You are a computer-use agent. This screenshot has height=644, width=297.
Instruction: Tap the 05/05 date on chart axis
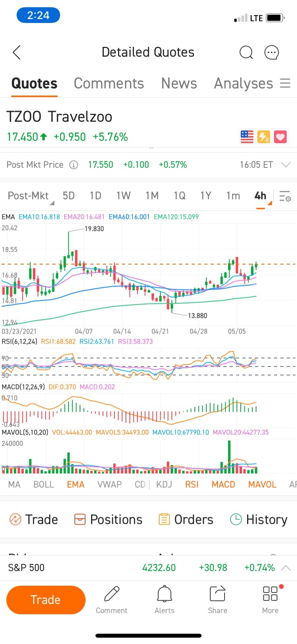coord(237,332)
